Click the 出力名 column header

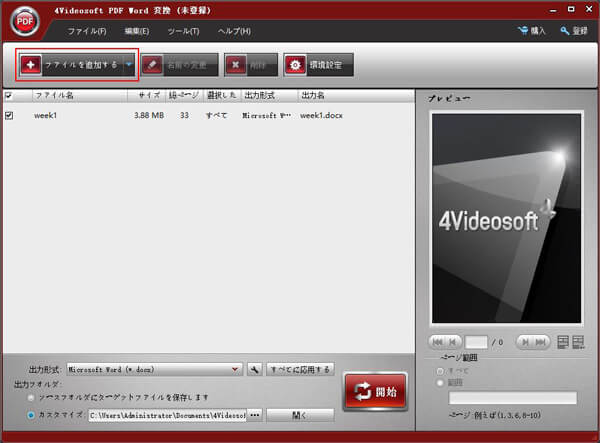356,95
